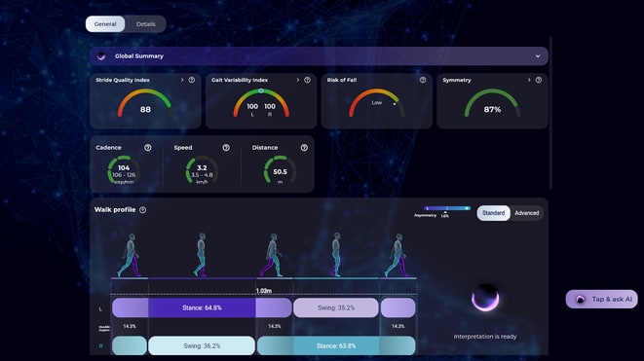Show help for Gait Variability Index

(307, 80)
